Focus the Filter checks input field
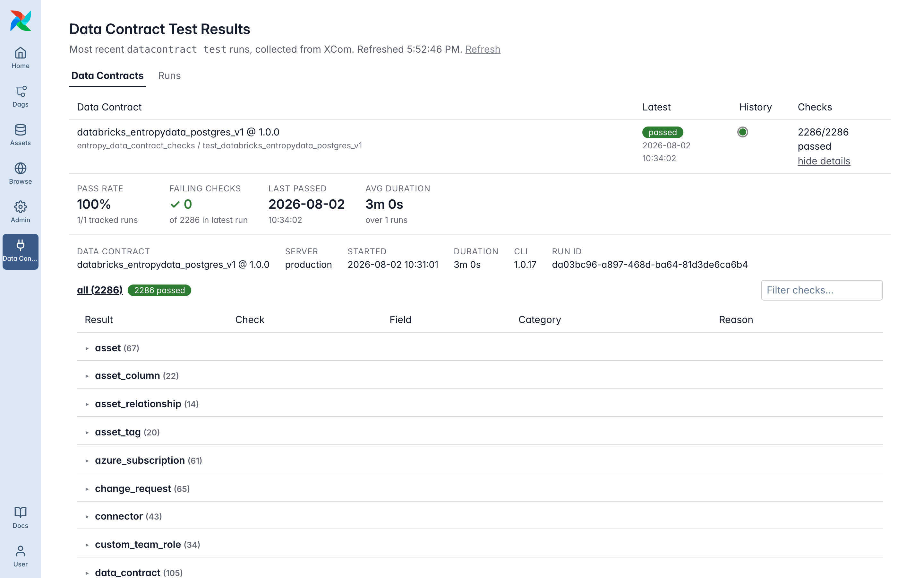Screen dimensions: 924x578 tap(822, 290)
